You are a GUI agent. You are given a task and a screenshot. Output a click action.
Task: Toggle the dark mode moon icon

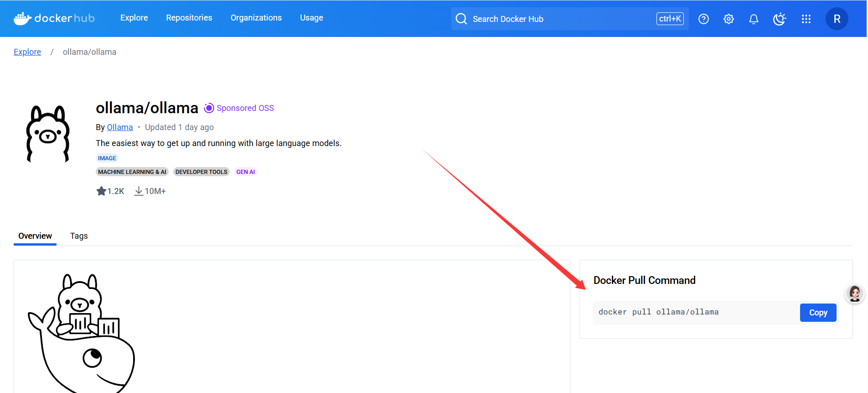coord(780,19)
